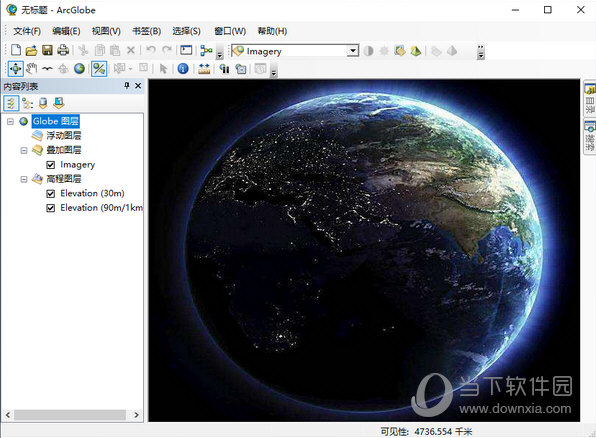
Task: Open the 帮助(H) menu
Action: [272, 31]
